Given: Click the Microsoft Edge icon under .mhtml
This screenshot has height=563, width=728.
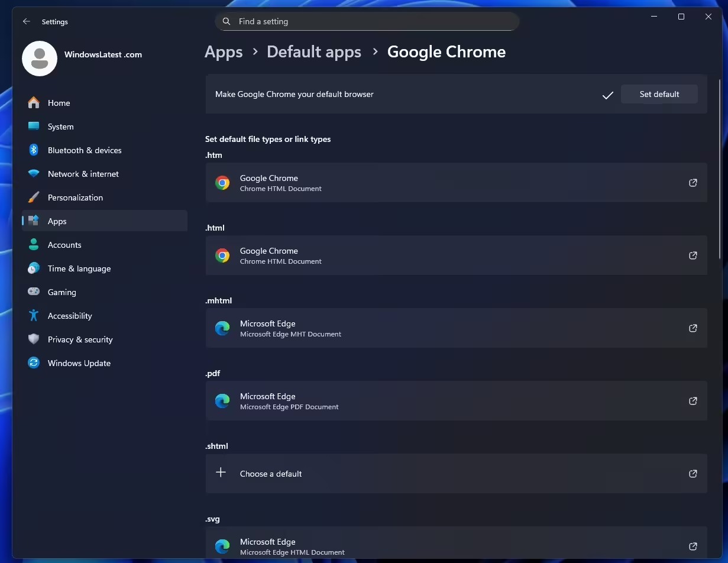Looking at the screenshot, I should pos(222,328).
